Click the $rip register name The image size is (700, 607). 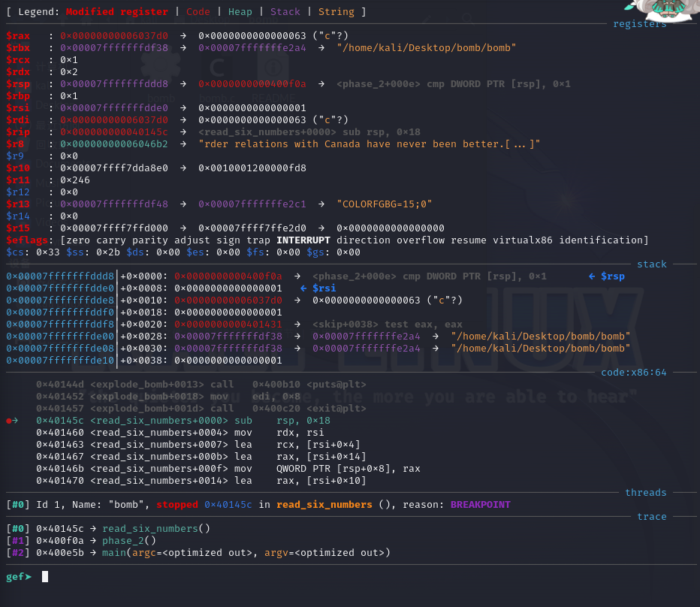pos(18,131)
